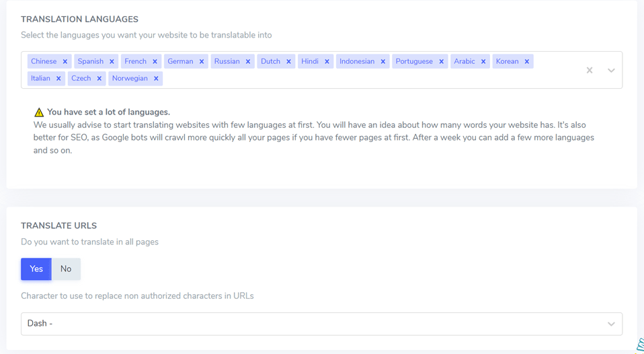Remove the Arabic language tag

(483, 62)
